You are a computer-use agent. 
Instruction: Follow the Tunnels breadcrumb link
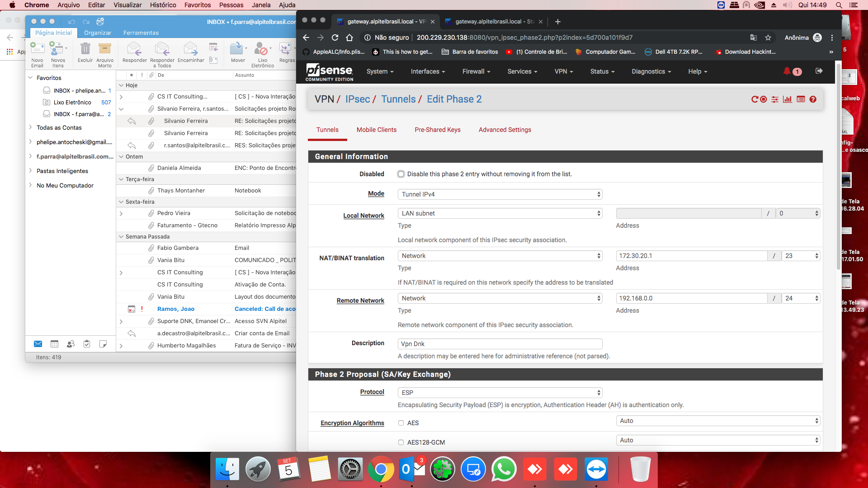click(398, 99)
